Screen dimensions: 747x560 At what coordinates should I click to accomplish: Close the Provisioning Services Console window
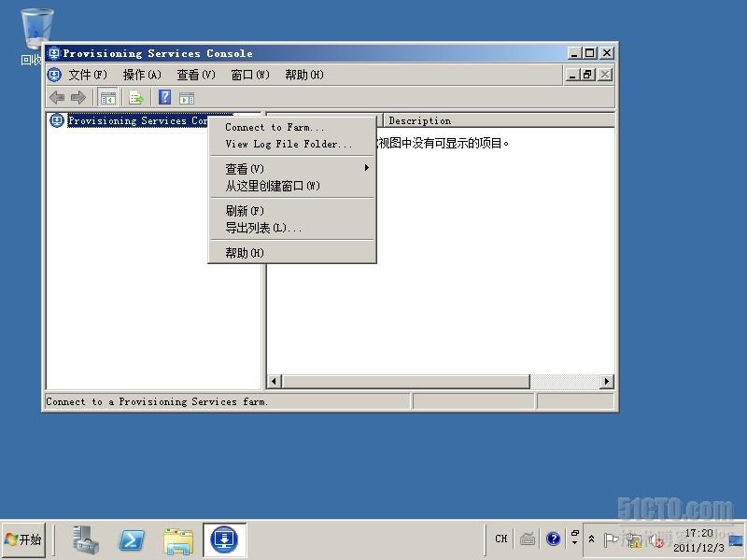tap(606, 53)
